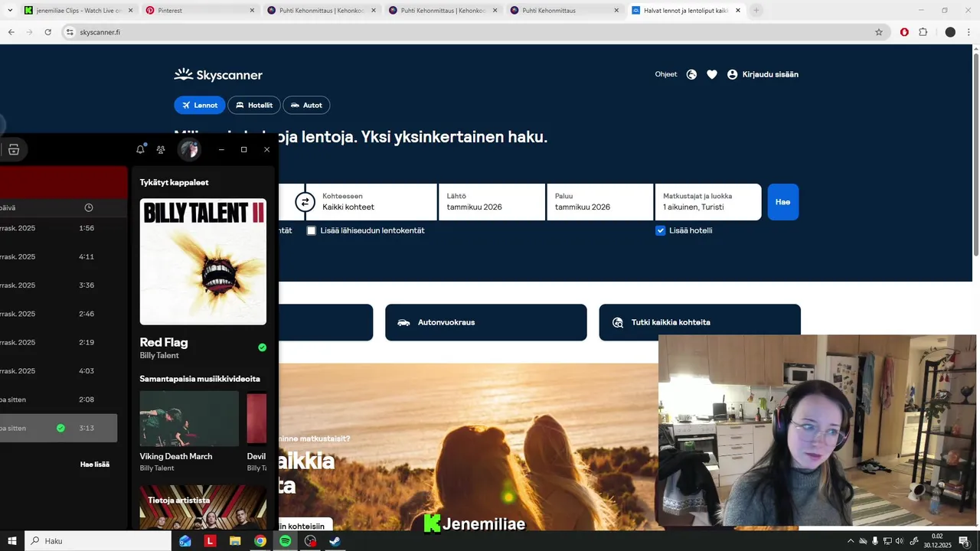
Task: Select the track row with duration 4:11
Action: point(59,257)
